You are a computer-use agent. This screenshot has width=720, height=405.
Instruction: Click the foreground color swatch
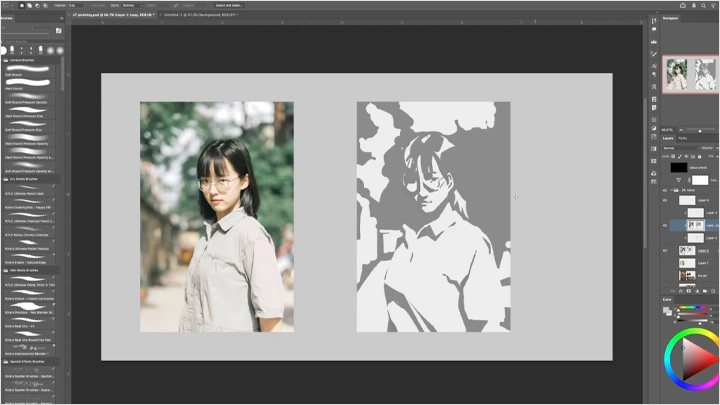click(x=666, y=309)
